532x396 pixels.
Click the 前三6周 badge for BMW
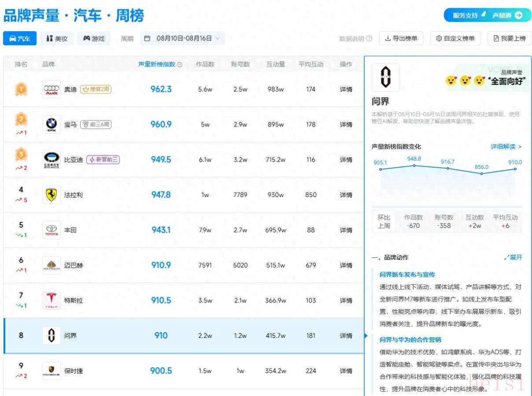click(96, 125)
